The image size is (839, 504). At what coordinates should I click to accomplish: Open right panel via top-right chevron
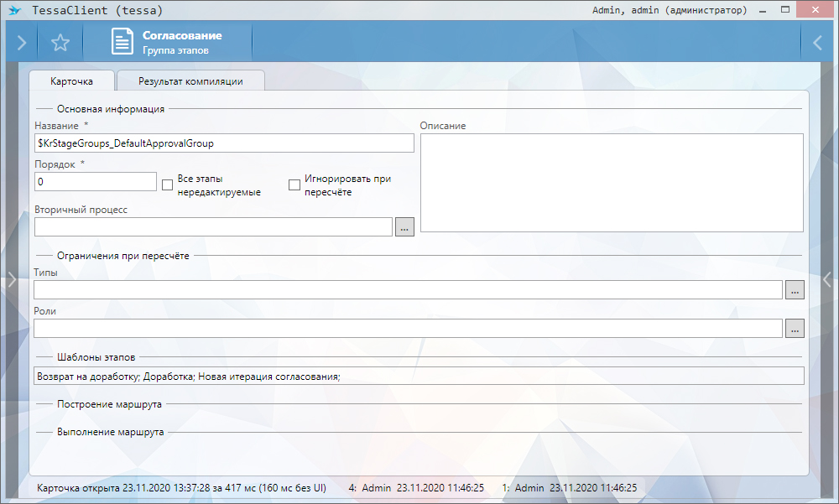pos(817,44)
